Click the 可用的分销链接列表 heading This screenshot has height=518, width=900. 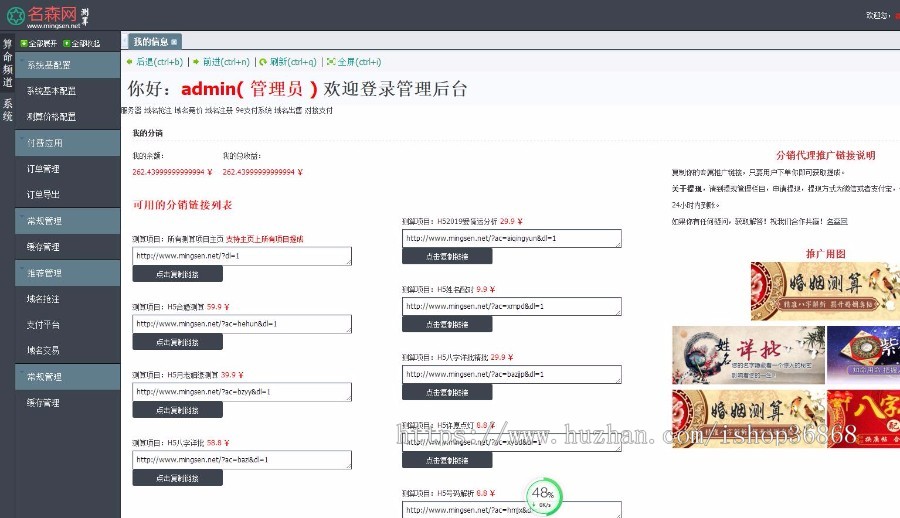(x=183, y=205)
